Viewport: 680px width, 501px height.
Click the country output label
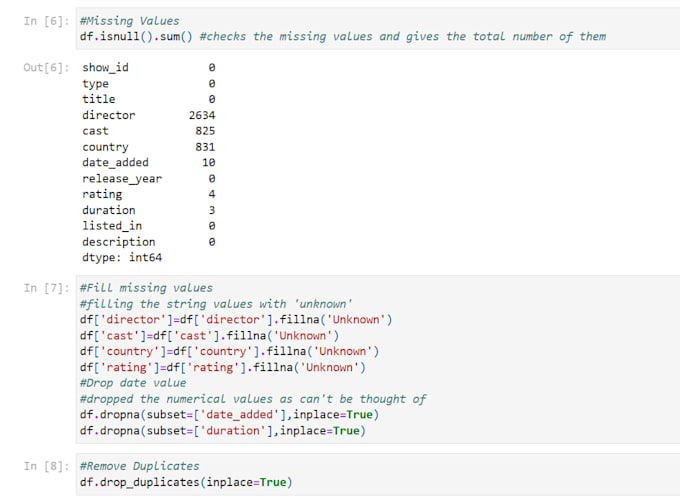click(x=105, y=147)
